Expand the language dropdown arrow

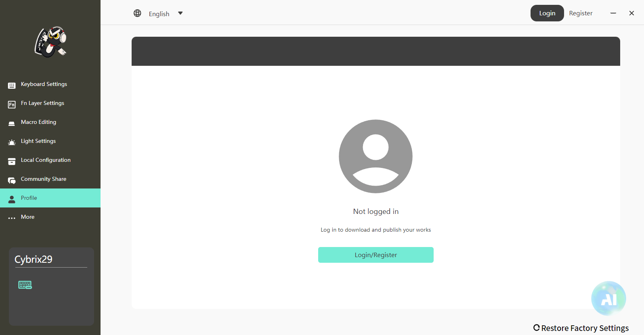pyautogui.click(x=180, y=13)
